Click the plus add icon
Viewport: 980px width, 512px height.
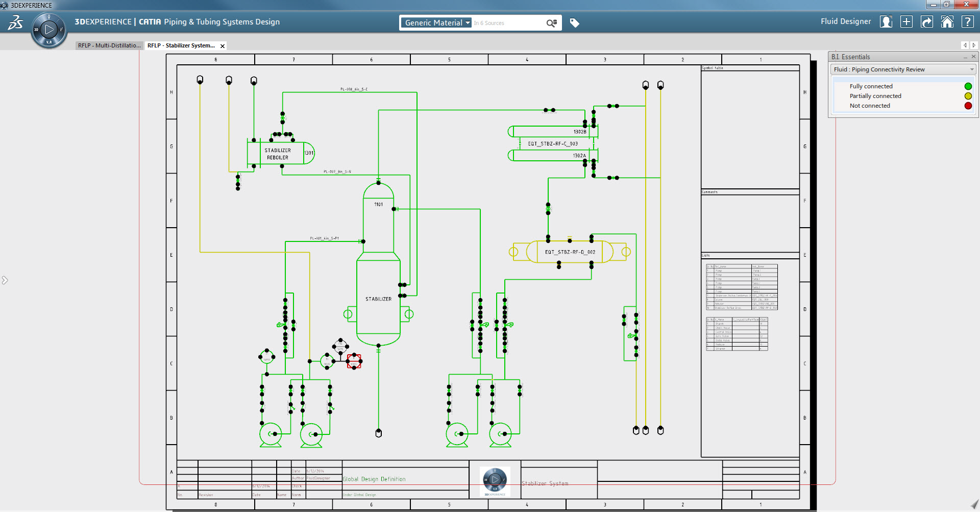coord(906,22)
